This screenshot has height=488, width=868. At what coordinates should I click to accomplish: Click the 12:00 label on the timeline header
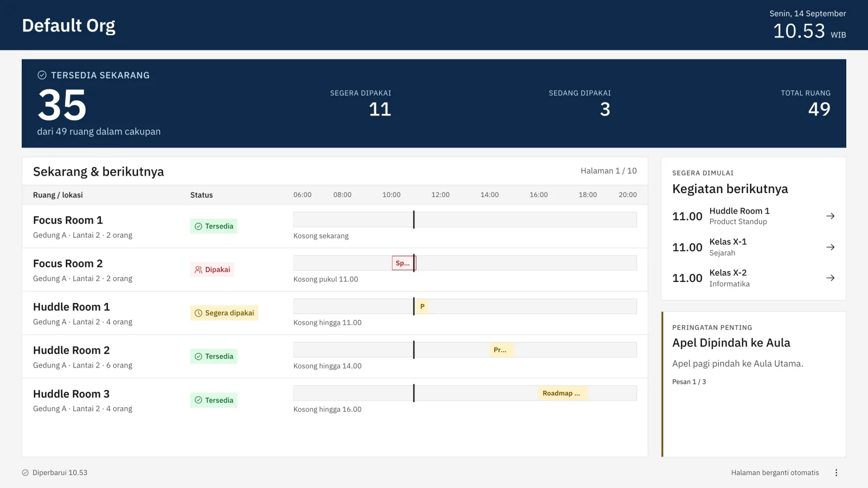coord(441,195)
